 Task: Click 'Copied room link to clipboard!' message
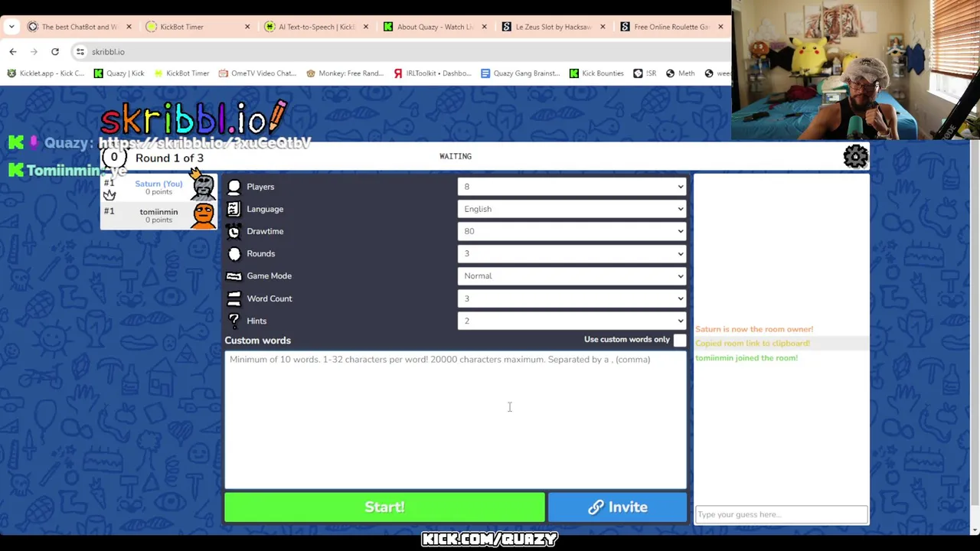pyautogui.click(x=753, y=344)
